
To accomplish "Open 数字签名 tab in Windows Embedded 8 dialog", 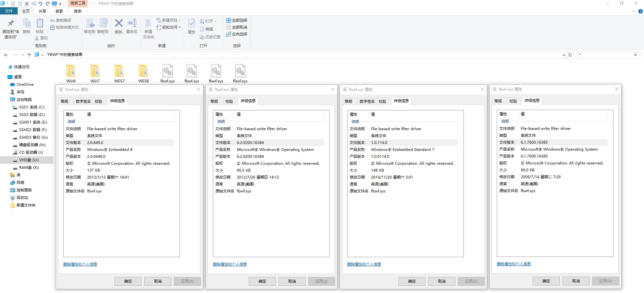I will (x=83, y=101).
